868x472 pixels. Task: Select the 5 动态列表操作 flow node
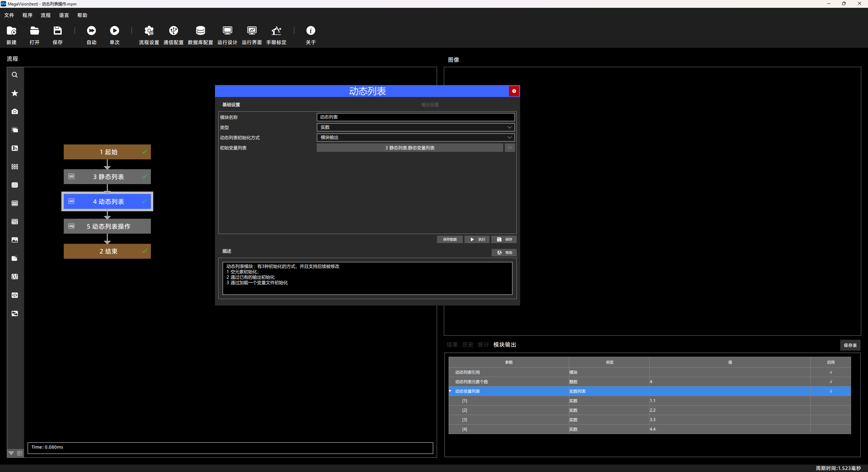[107, 226]
